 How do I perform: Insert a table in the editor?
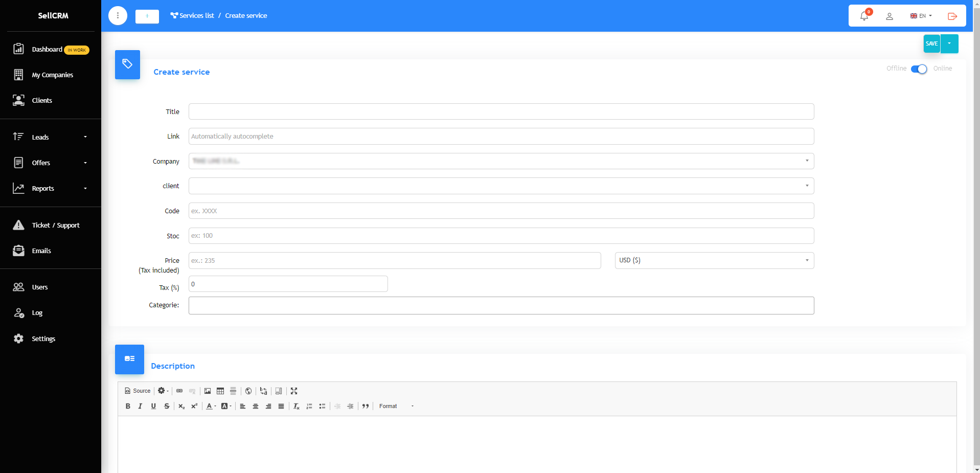220,391
